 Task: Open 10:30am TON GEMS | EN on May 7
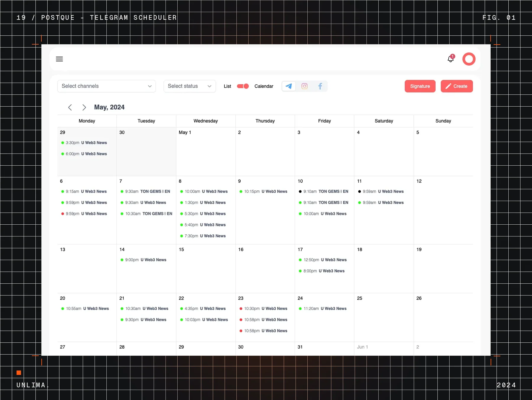coord(146,214)
